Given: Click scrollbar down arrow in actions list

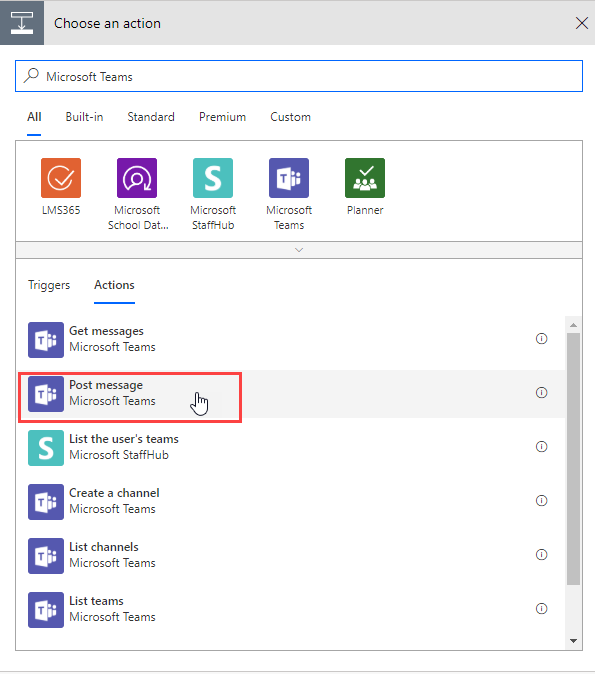Looking at the screenshot, I should pyautogui.click(x=573, y=640).
